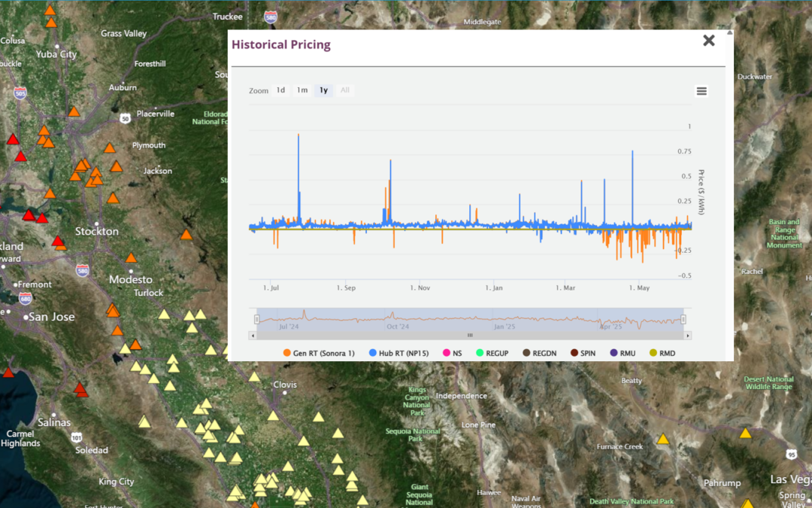
Task: Open the chart hamburger context menu
Action: 701,91
